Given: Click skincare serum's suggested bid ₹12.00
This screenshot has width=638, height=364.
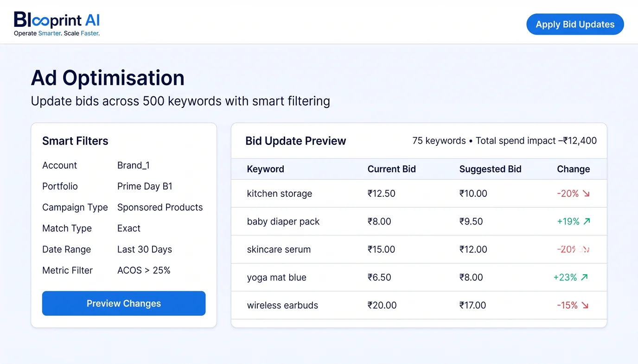Looking at the screenshot, I should pyautogui.click(x=473, y=249).
